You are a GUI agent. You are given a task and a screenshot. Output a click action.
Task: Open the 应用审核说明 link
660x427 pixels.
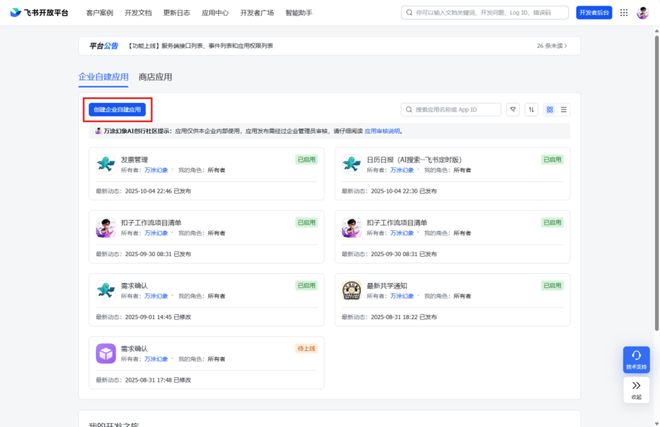(x=382, y=131)
